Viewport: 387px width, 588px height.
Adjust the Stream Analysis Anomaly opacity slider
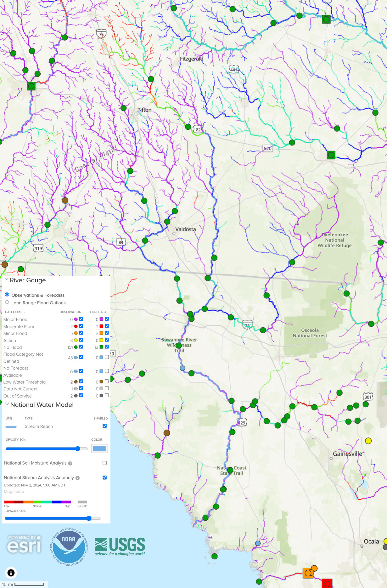(53, 518)
